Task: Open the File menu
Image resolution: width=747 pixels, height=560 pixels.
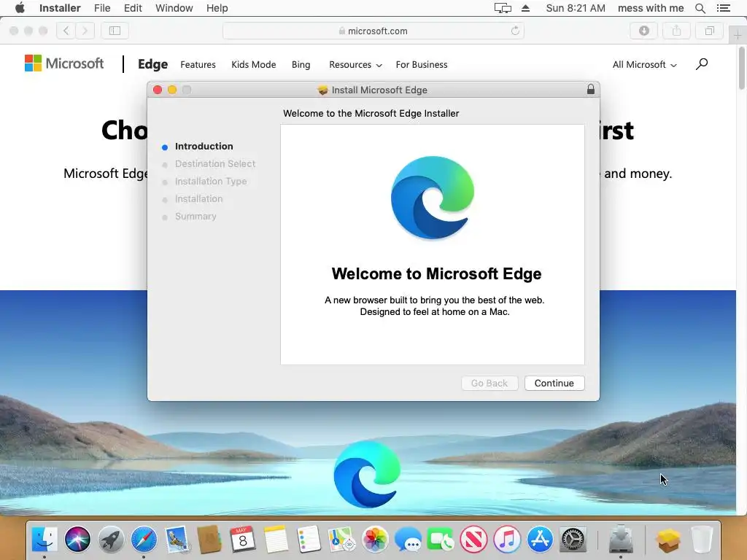Action: (102, 8)
